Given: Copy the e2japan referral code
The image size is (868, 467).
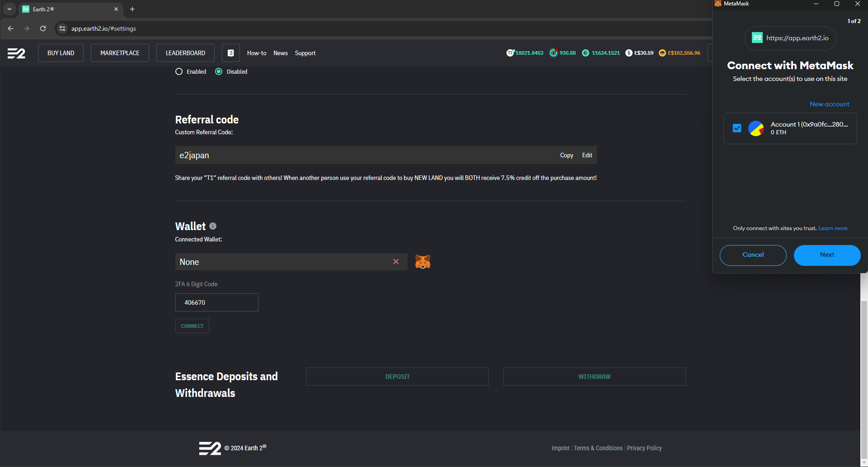Looking at the screenshot, I should click(x=567, y=155).
